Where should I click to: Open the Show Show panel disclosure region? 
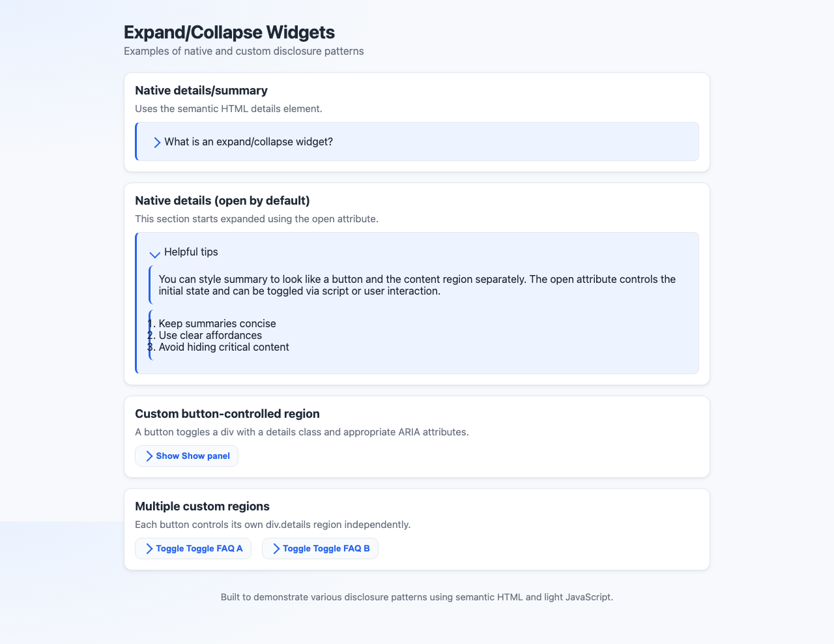coord(186,456)
